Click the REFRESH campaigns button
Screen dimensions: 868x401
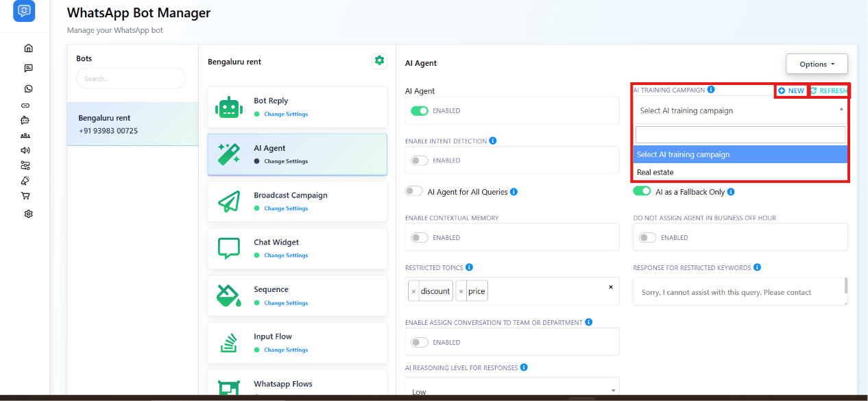pos(829,90)
